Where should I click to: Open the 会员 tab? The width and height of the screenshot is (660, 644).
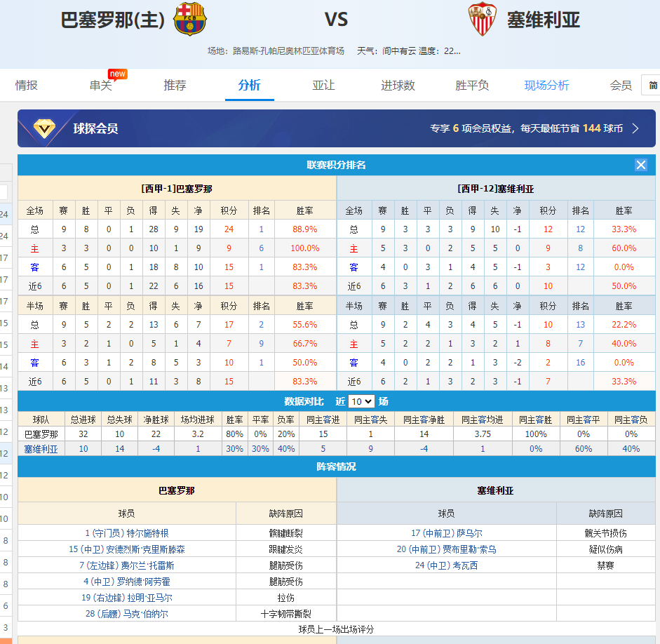[x=620, y=85]
